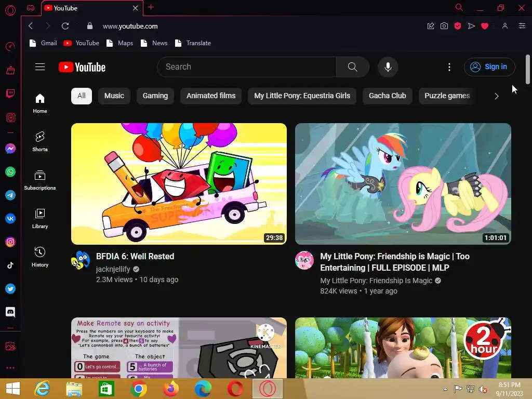Open GX Cleaner icon in sidebar
Screen dimensions: 532x399
click(10, 70)
